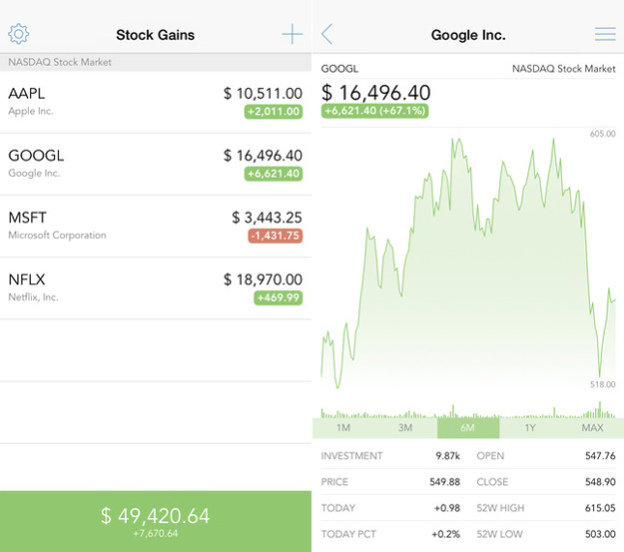The width and height of the screenshot is (624, 552).
Task: Tap the green portfolio total bar
Action: click(x=155, y=521)
